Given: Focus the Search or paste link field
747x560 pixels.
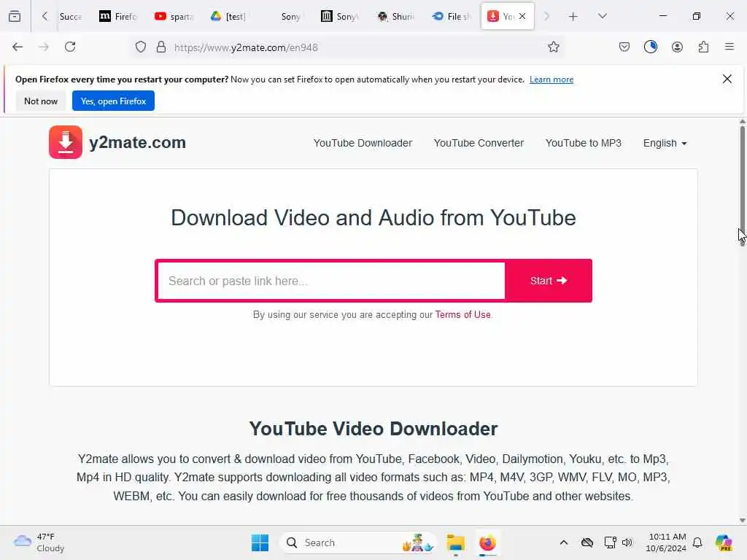Looking at the screenshot, I should [x=331, y=281].
